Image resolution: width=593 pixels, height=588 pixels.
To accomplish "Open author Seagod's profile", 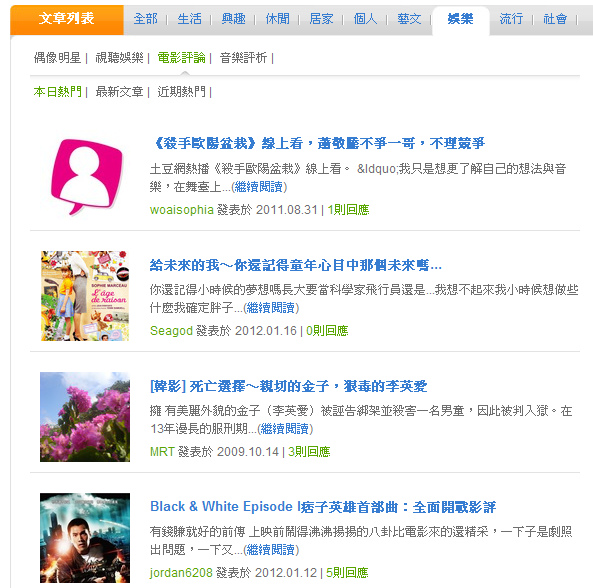I will tap(171, 330).
